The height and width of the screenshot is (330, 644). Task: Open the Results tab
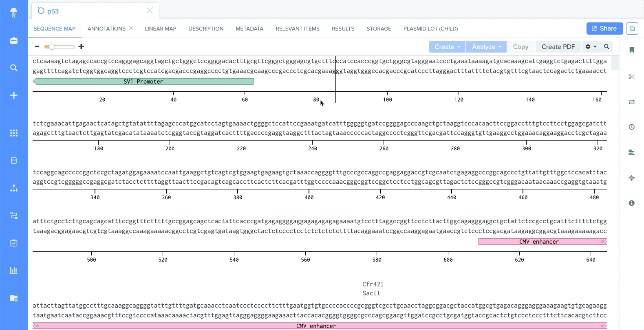(343, 29)
